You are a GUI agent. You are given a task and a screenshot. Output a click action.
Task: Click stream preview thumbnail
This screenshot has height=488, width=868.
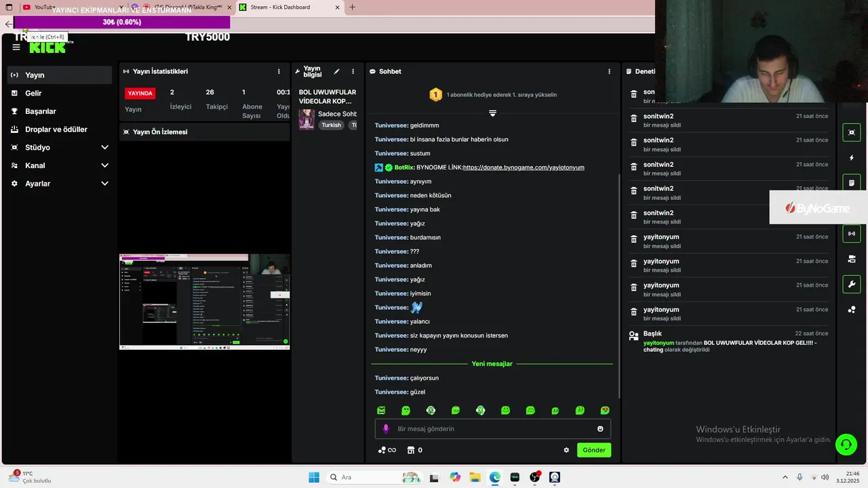pyautogui.click(x=204, y=302)
